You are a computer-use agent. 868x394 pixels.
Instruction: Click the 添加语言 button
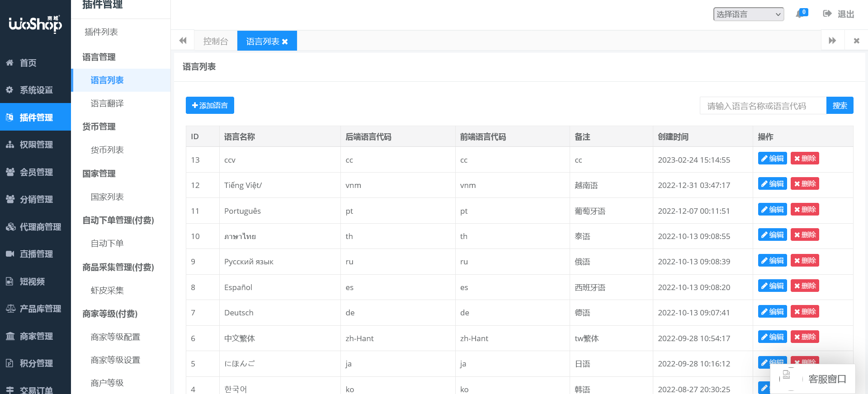tap(210, 105)
